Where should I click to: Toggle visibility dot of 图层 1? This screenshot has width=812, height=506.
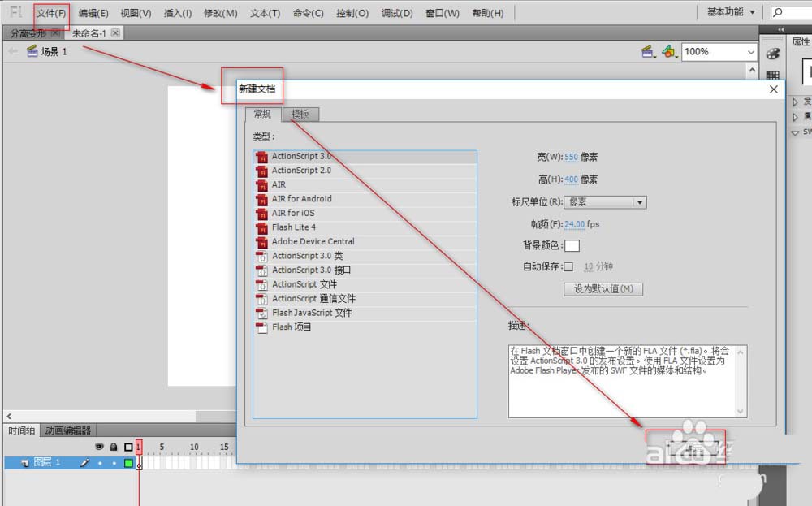100,463
